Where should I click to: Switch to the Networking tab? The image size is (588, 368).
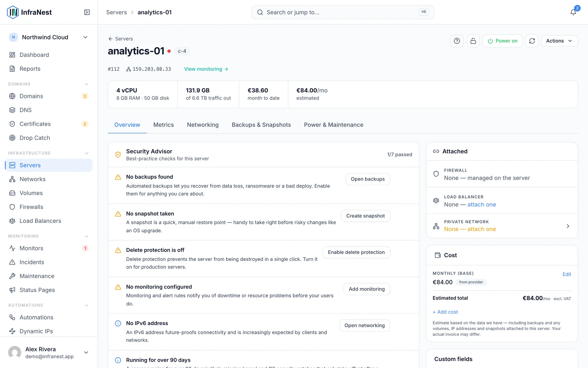click(x=203, y=125)
